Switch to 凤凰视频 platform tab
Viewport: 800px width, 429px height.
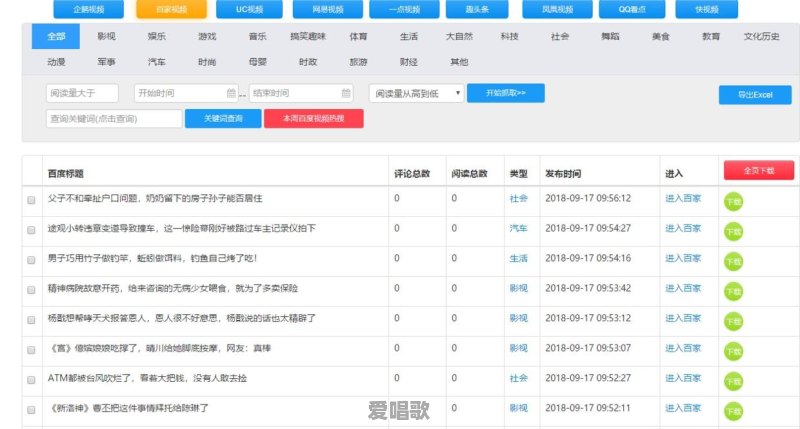click(x=557, y=9)
